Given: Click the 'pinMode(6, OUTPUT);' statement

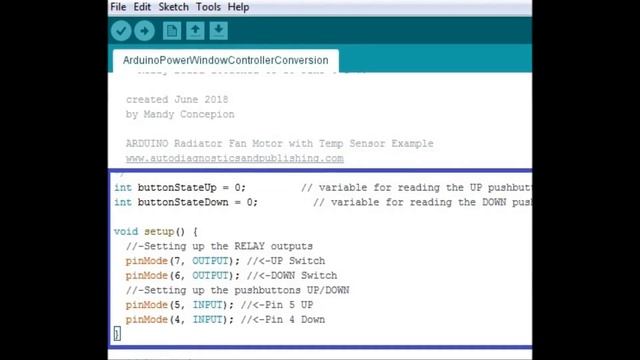Looking at the screenshot, I should click(183, 276).
